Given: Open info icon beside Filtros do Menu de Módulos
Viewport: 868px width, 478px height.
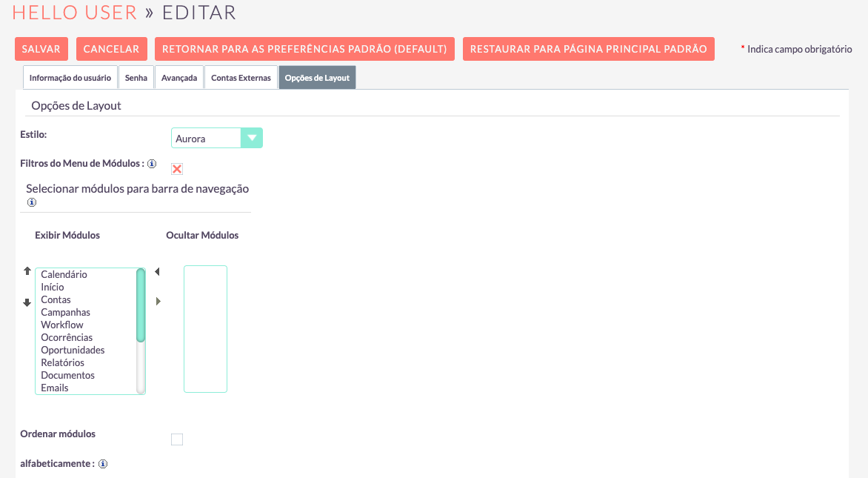Looking at the screenshot, I should point(152,163).
